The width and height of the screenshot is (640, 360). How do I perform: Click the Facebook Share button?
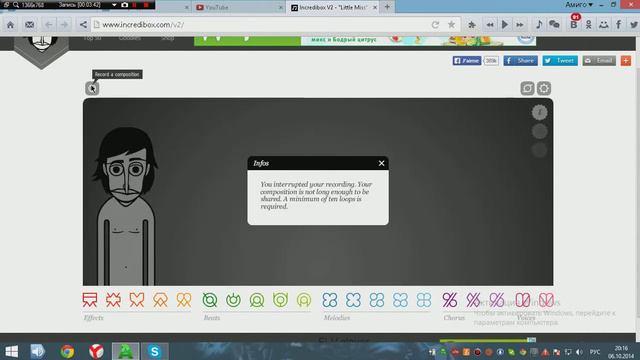[520, 60]
